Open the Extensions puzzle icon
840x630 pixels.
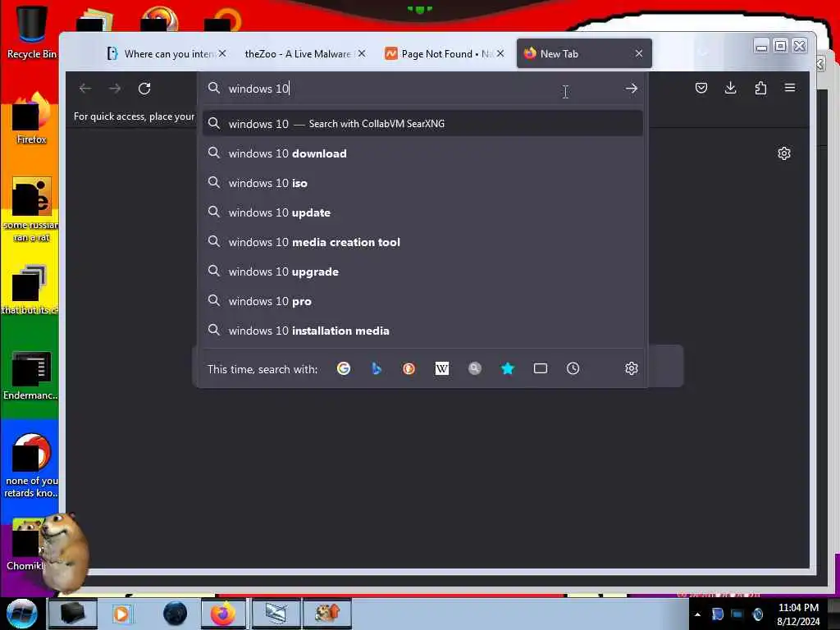(760, 88)
